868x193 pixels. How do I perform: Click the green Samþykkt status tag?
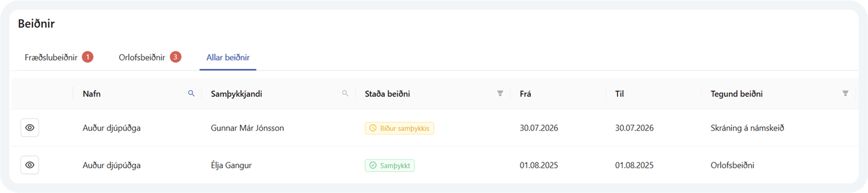(390, 165)
